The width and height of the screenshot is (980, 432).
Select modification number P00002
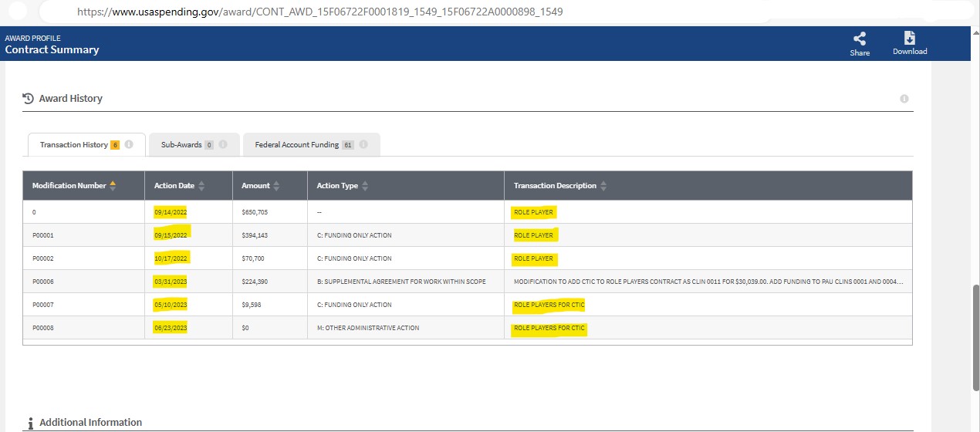click(x=42, y=258)
